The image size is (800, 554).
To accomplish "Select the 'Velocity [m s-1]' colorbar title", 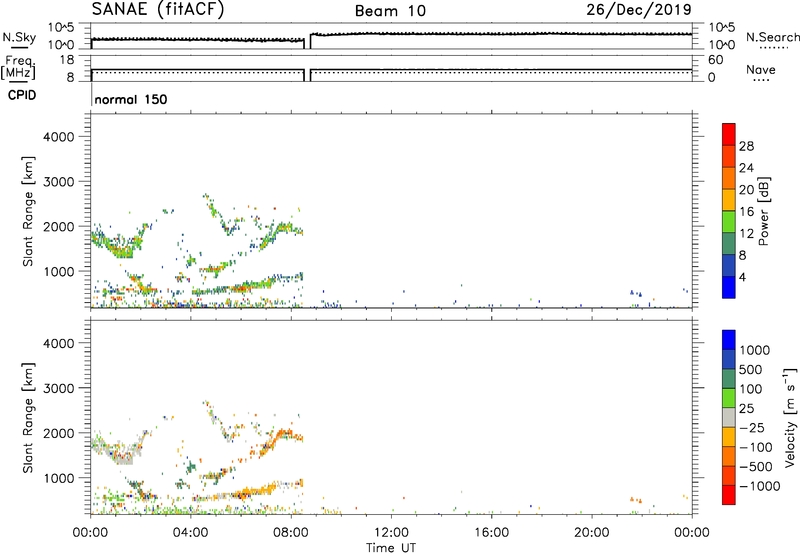I will pyautogui.click(x=790, y=417).
